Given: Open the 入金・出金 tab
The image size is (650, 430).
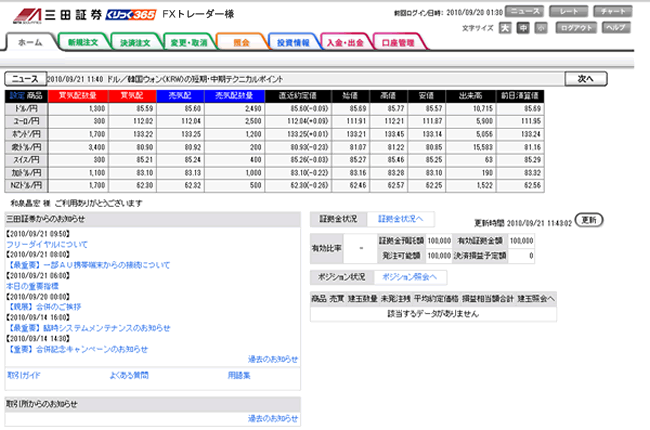Looking at the screenshot, I should coord(345,42).
